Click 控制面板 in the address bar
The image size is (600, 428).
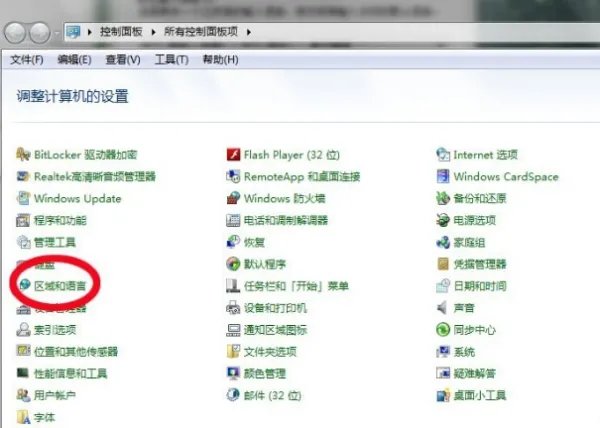click(x=121, y=32)
